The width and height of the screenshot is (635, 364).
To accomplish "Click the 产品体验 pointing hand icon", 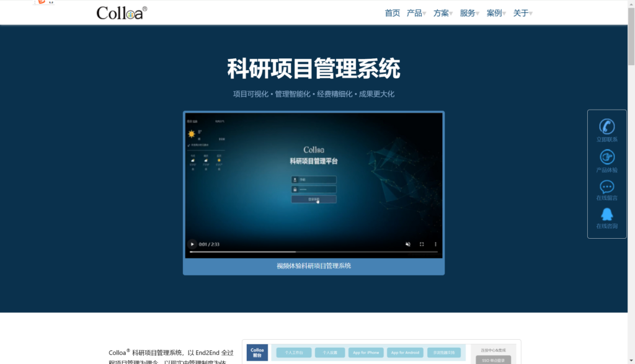I will (606, 157).
